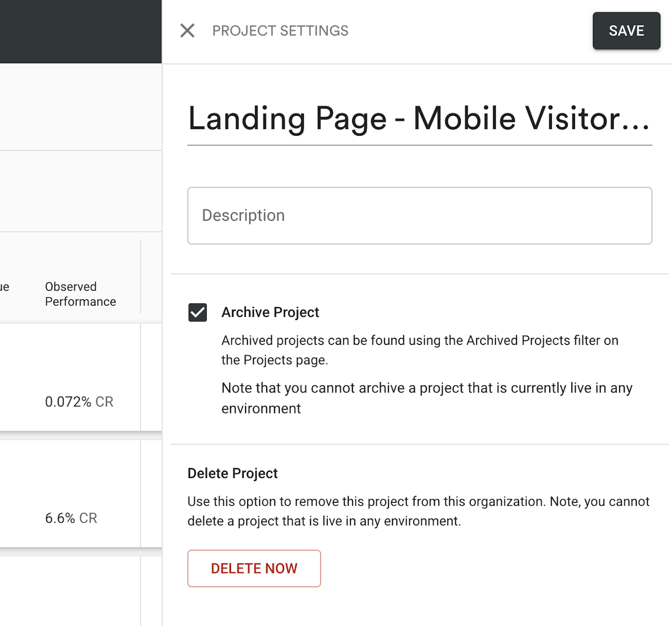Click into the Description text box
Screen dimensions: 672x626
point(419,215)
